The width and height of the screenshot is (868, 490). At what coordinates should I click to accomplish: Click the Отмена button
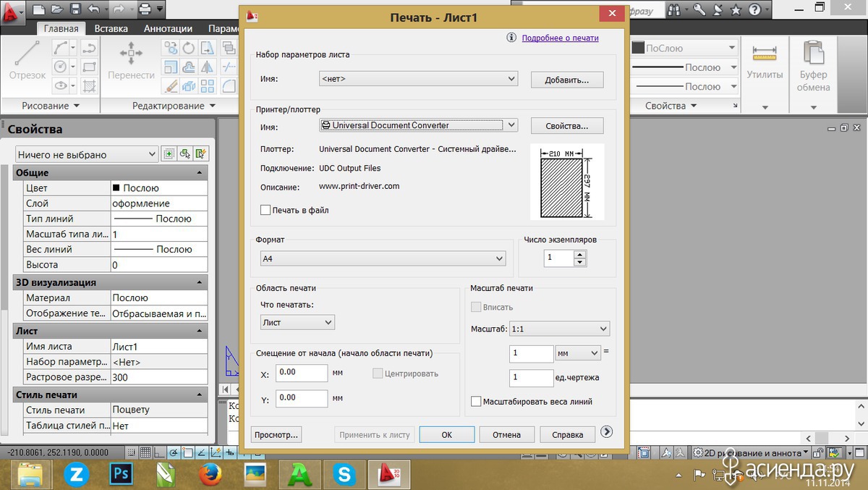(x=507, y=435)
